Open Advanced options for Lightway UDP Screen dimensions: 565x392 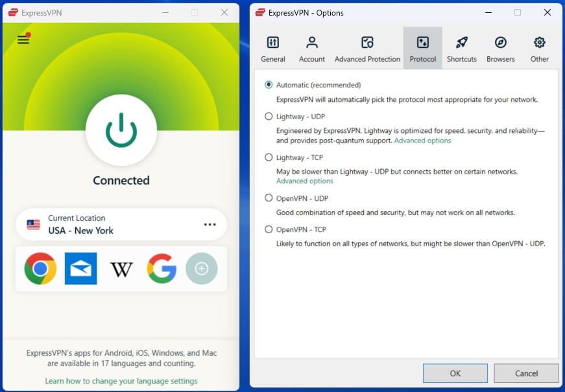(422, 141)
